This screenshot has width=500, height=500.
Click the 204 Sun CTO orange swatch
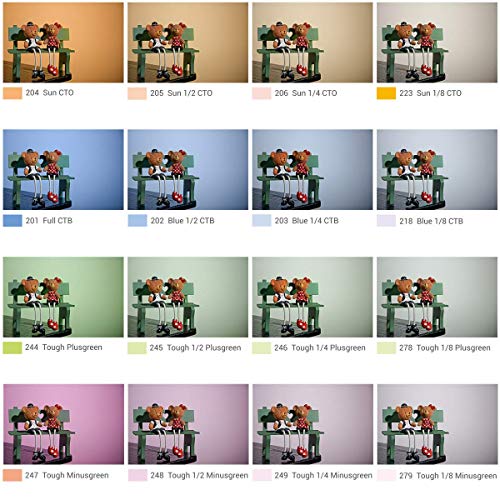(13, 93)
